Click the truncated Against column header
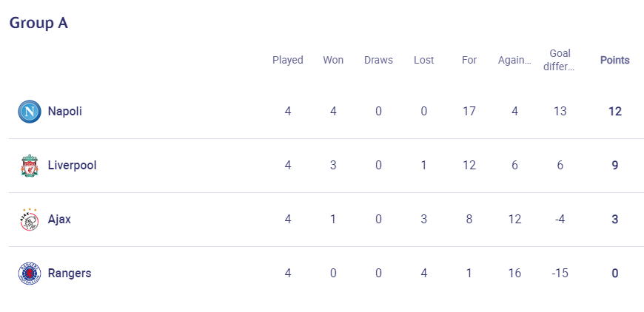Viewport: 644px width, 312px height. (514, 61)
